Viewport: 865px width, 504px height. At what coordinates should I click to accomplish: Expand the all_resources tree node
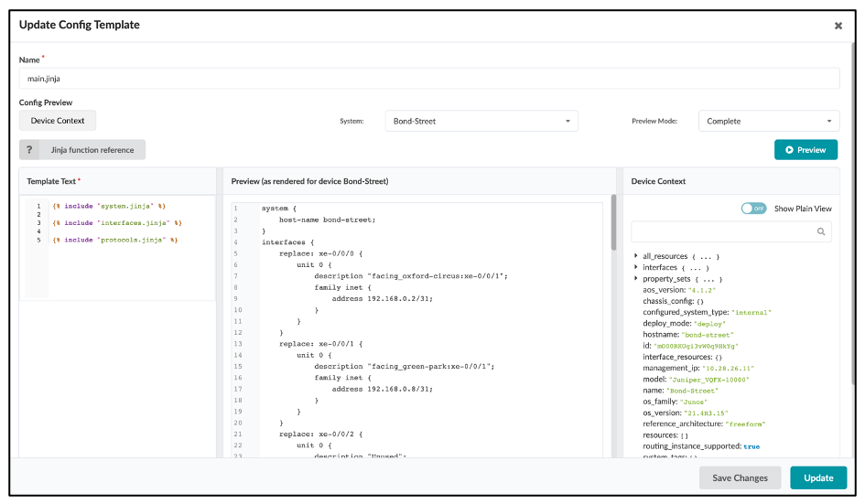[636, 256]
